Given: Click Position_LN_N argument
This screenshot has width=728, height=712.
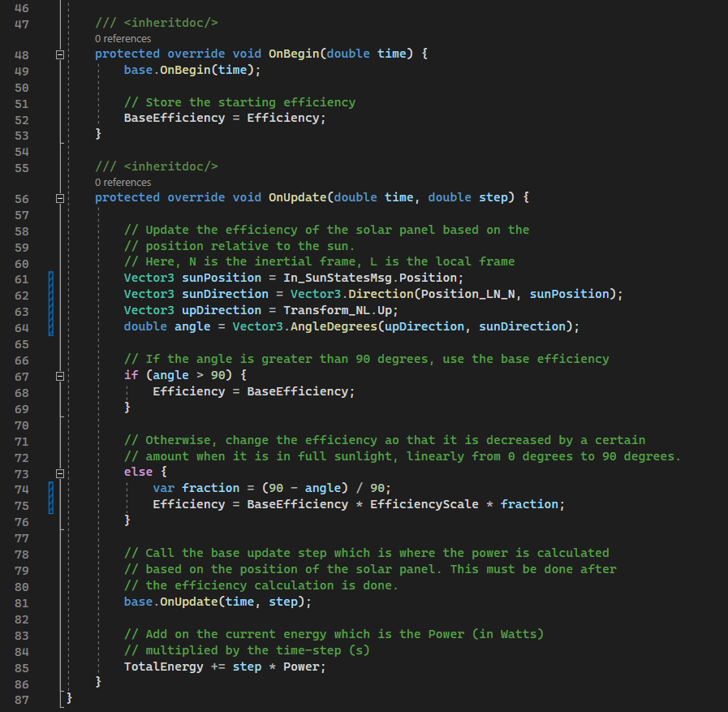Looking at the screenshot, I should 468,294.
